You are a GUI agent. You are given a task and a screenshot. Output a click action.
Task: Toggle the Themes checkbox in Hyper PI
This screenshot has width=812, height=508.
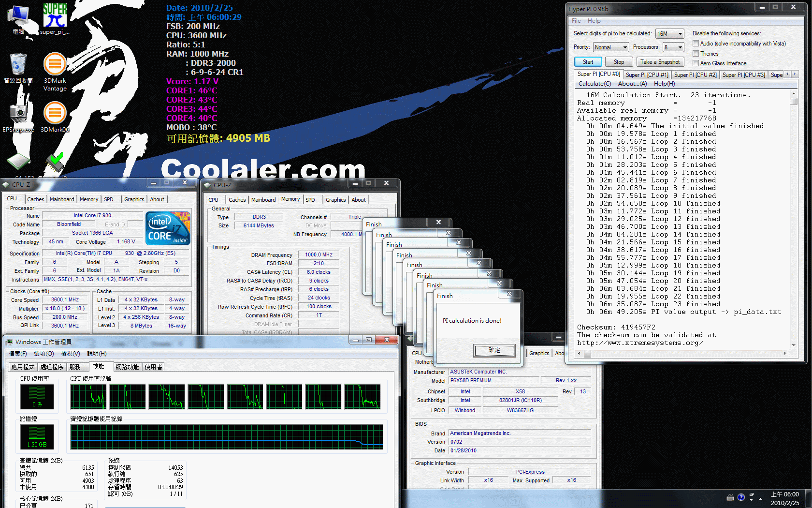click(696, 53)
